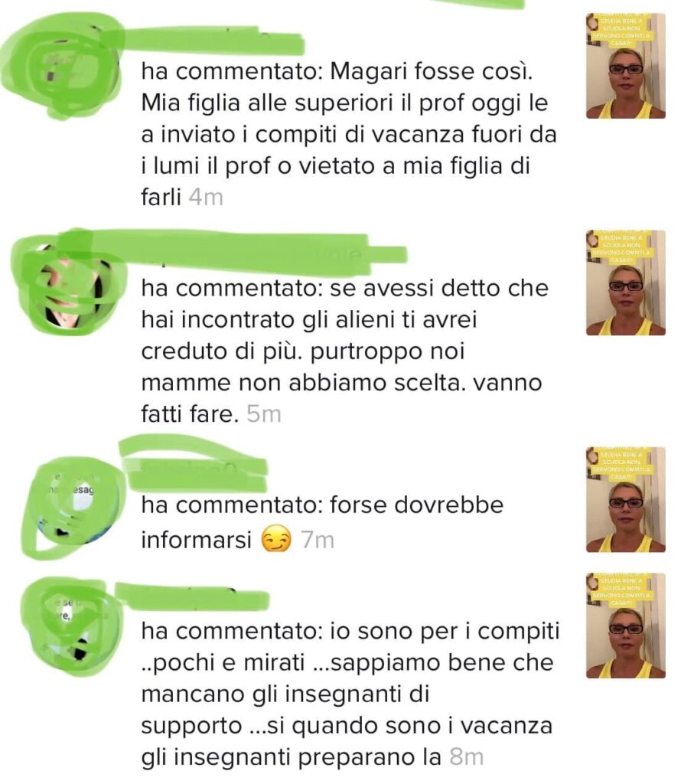This screenshot has width=694, height=784.
Task: Open video thumbnail next to "Magari fosse così" comment
Action: click(626, 66)
